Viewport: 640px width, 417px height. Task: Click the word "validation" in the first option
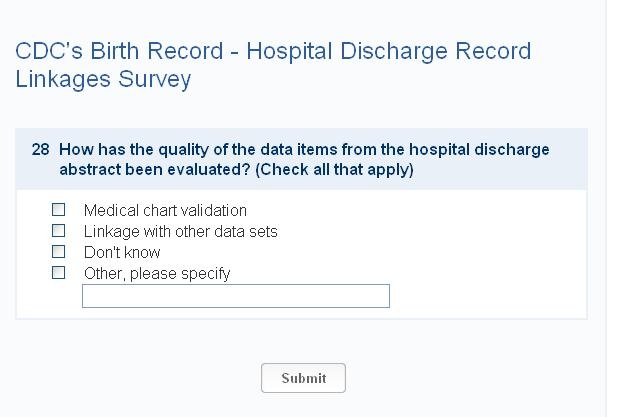tap(212, 210)
